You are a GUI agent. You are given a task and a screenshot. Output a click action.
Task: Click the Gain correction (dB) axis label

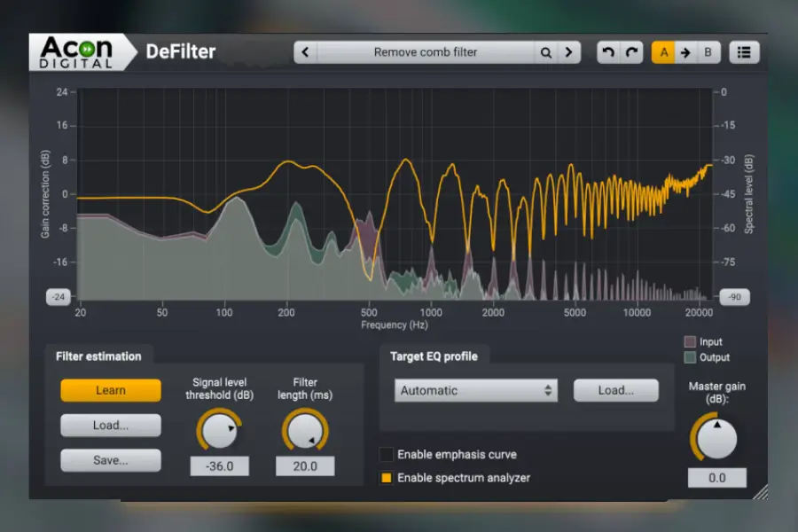click(45, 194)
